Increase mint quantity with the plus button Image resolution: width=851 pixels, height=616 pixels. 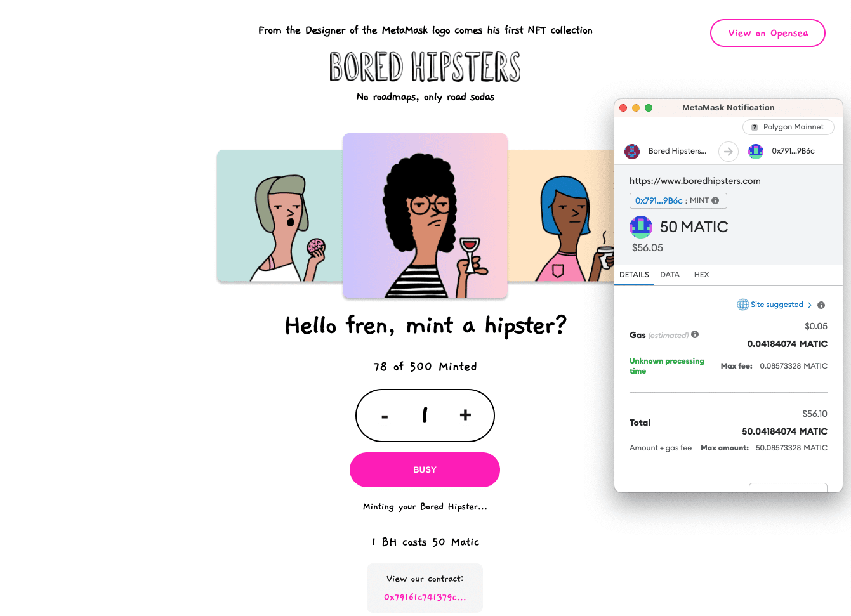(465, 415)
